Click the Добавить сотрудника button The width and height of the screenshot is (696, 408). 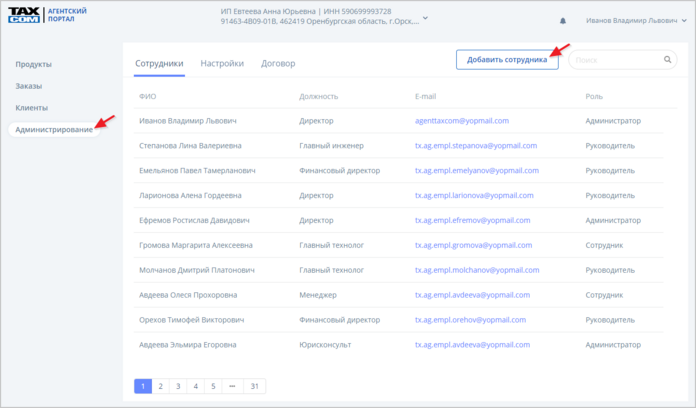click(506, 60)
